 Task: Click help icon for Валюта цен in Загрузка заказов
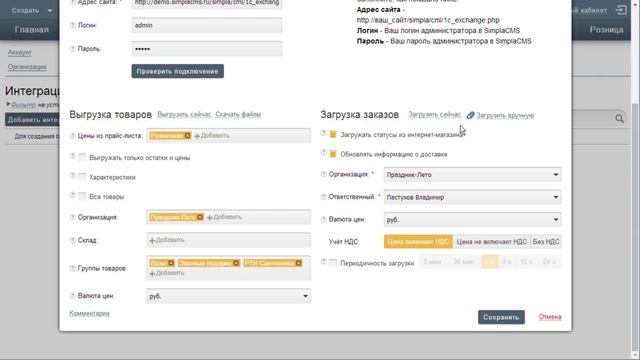click(324, 220)
